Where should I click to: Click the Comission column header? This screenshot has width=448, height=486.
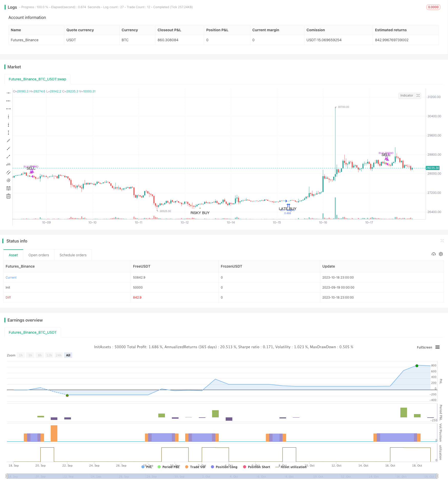point(316,30)
